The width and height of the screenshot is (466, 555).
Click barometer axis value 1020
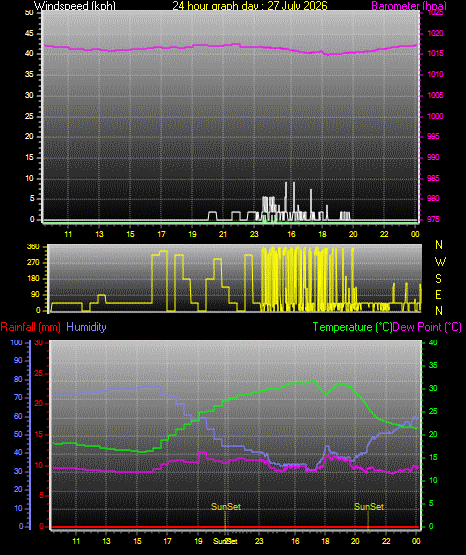tap(435, 33)
